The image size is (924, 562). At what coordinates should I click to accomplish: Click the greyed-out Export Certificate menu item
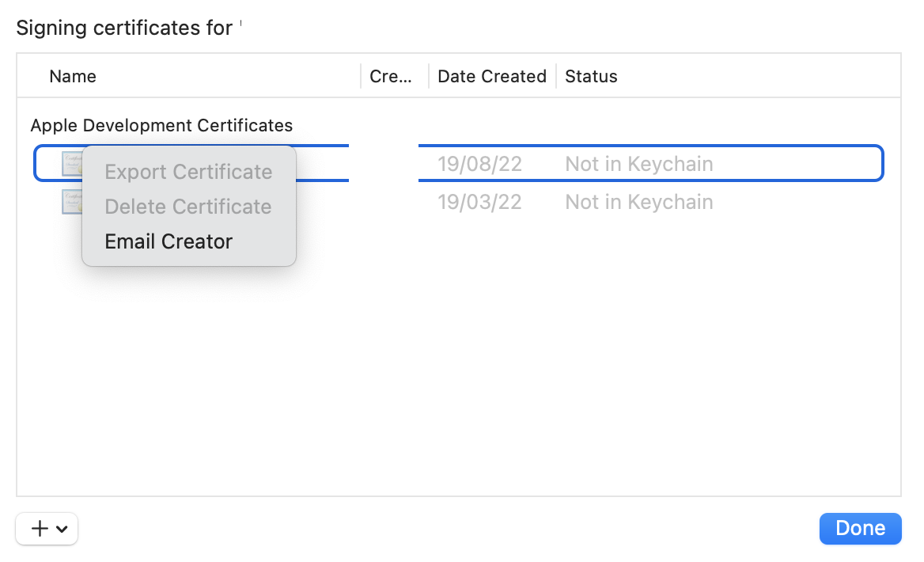click(x=188, y=172)
